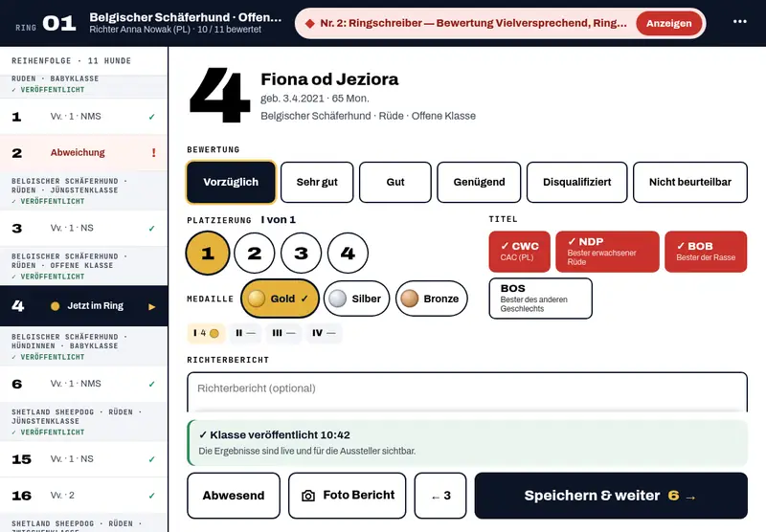Click the Belgischer Schäferhund Offen title
The image size is (766, 532).
(186, 17)
